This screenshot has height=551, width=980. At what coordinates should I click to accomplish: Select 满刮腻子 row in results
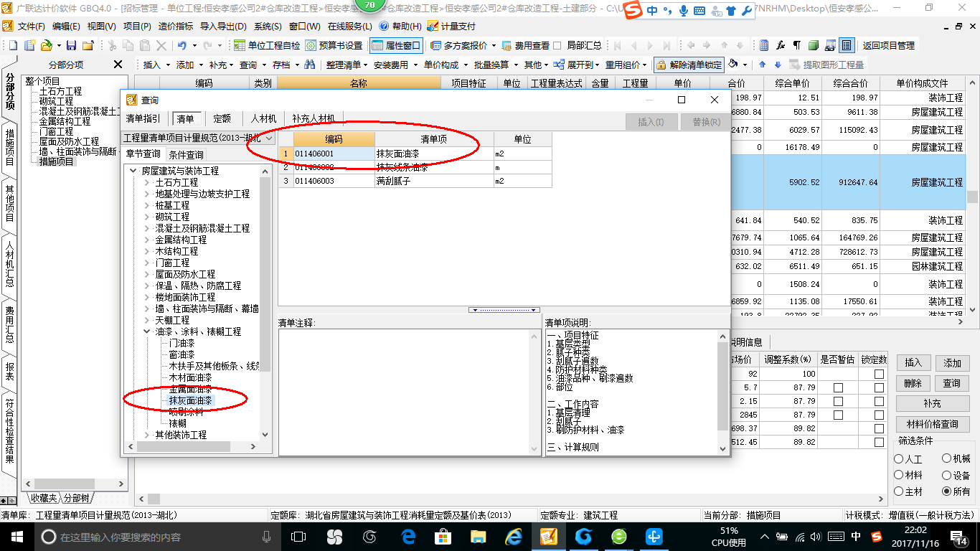coord(415,181)
